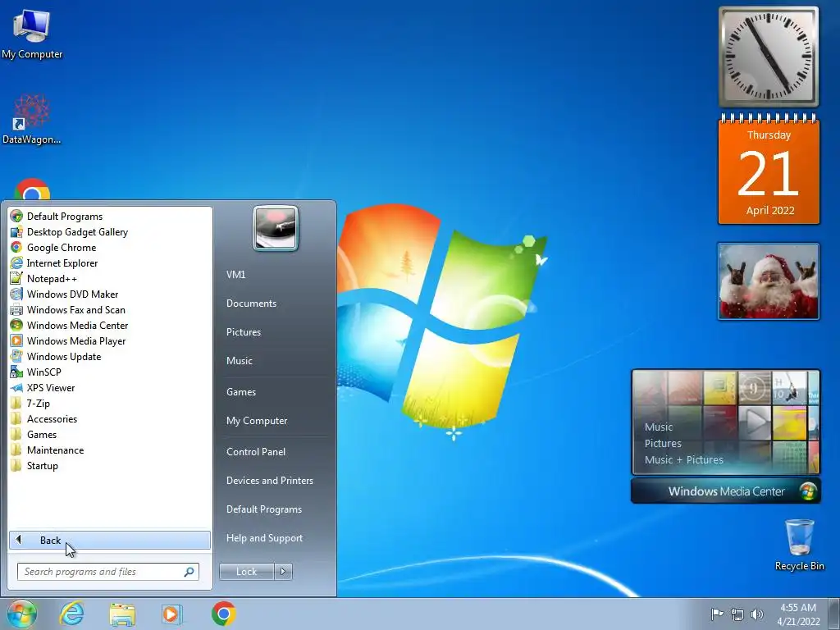Open Pictures from the Start menu right pane

[x=243, y=332]
